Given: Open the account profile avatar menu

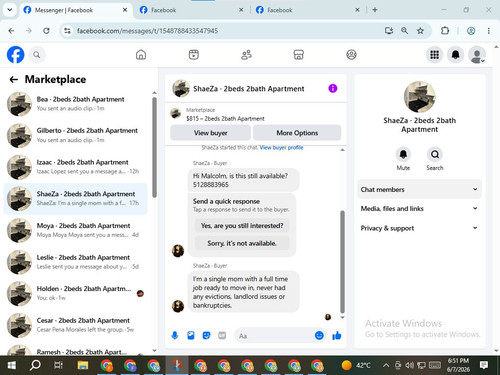Looking at the screenshot, I should [x=477, y=55].
